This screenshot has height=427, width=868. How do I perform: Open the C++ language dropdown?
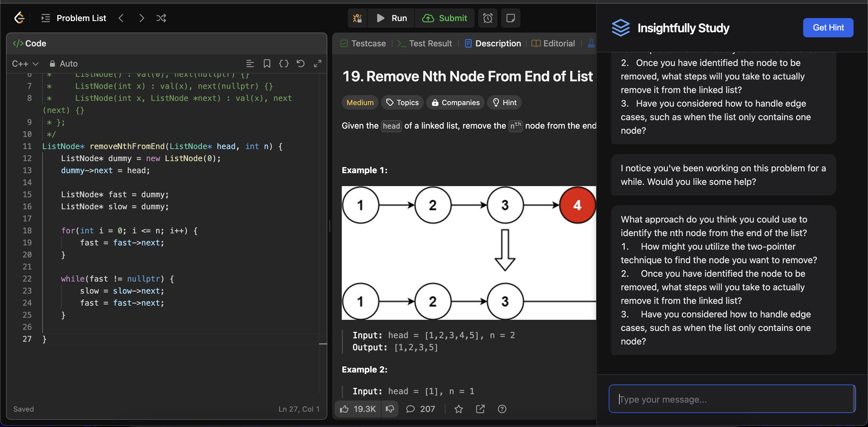[25, 64]
